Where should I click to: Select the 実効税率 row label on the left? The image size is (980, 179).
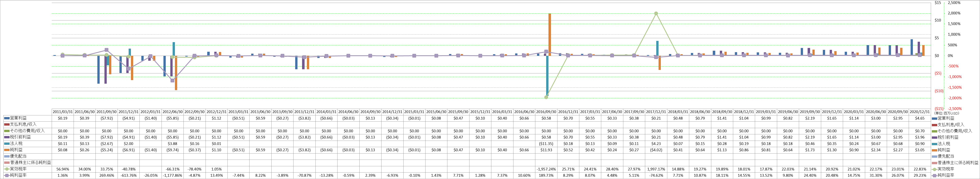[18, 169]
